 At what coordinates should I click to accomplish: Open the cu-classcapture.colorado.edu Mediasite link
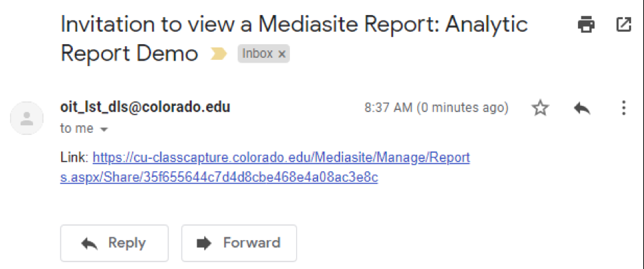tap(265, 167)
